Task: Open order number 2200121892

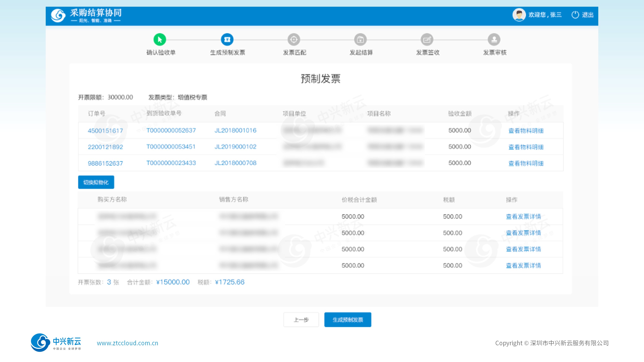Action: (x=105, y=147)
